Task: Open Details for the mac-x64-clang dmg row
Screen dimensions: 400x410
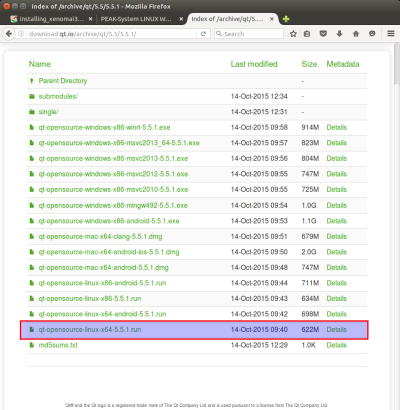Action: (337, 236)
